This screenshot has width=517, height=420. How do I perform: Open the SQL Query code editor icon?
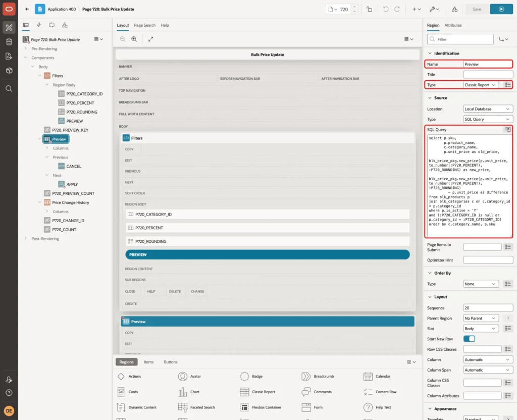[508, 130]
